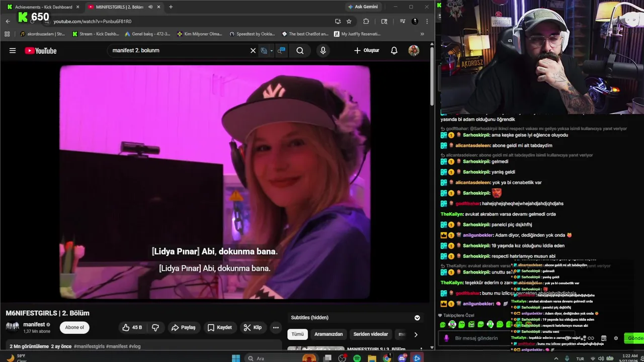644x362 pixels.
Task: Bookmark this page with the star
Action: point(349,21)
